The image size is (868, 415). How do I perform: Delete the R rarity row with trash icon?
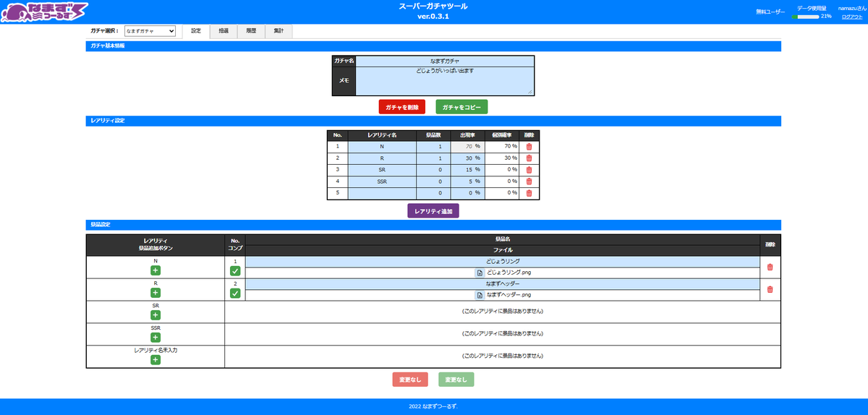(x=529, y=158)
